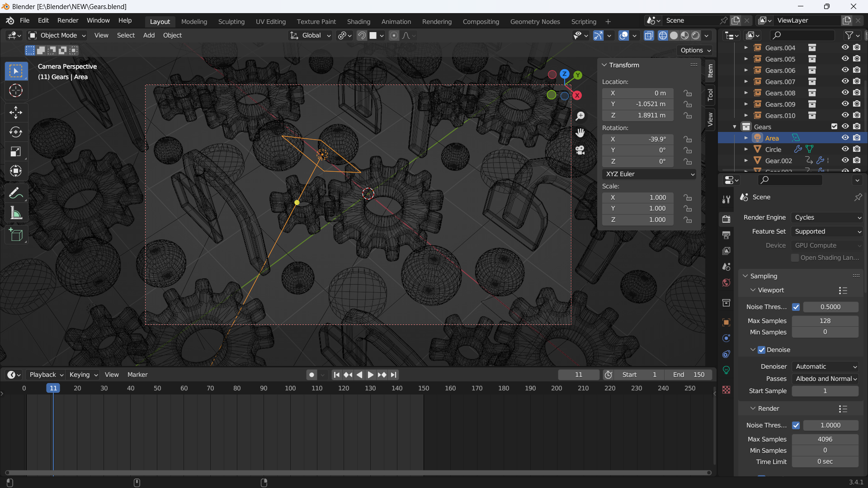Open the Tool sidebar tab
This screenshot has width=868, height=488.
pyautogui.click(x=710, y=94)
